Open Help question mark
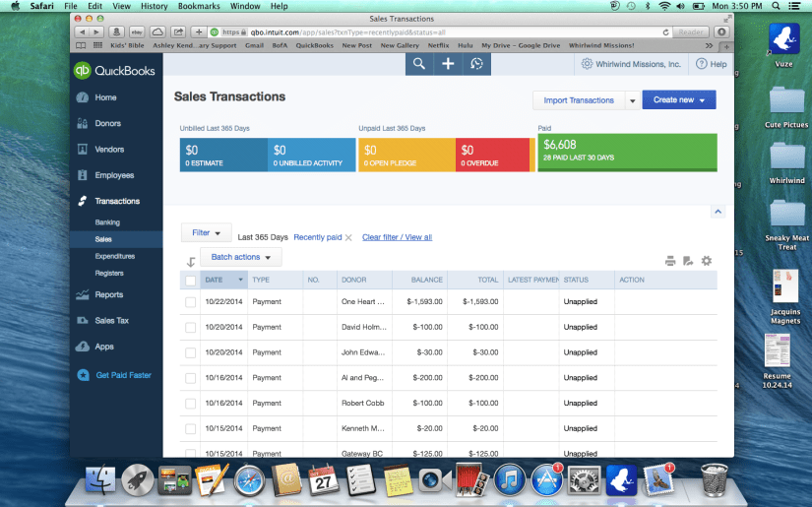This screenshot has width=812, height=507. coord(701,64)
